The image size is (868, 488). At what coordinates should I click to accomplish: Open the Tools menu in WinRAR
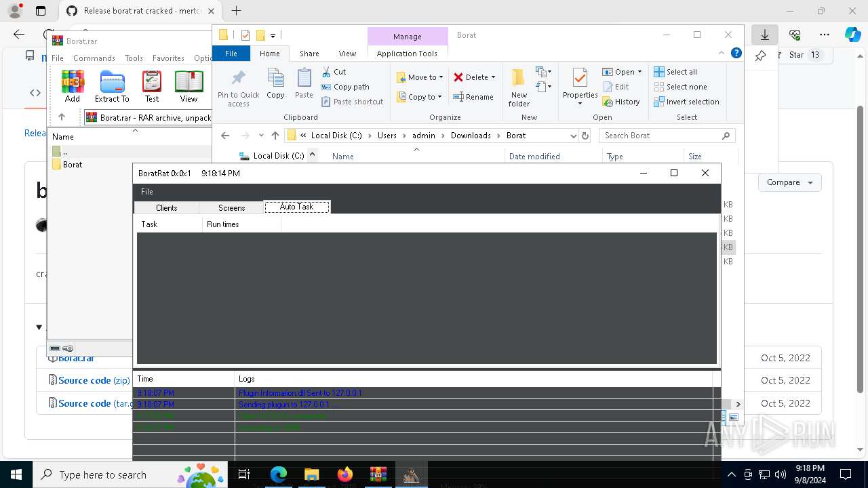[134, 58]
